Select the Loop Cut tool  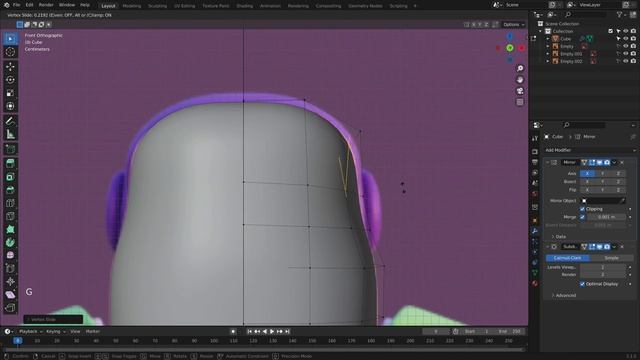coord(10,203)
